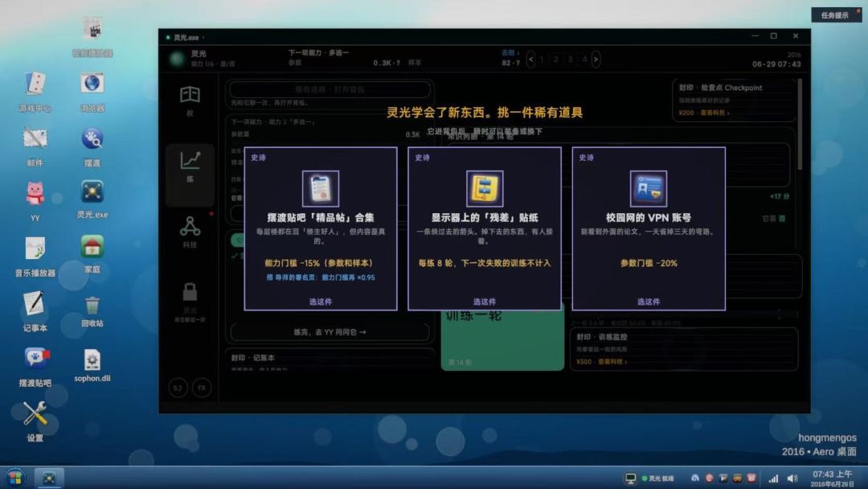The height and width of the screenshot is (489, 868).
Task: Select the 练 chart icon in the sidebar
Action: click(190, 161)
